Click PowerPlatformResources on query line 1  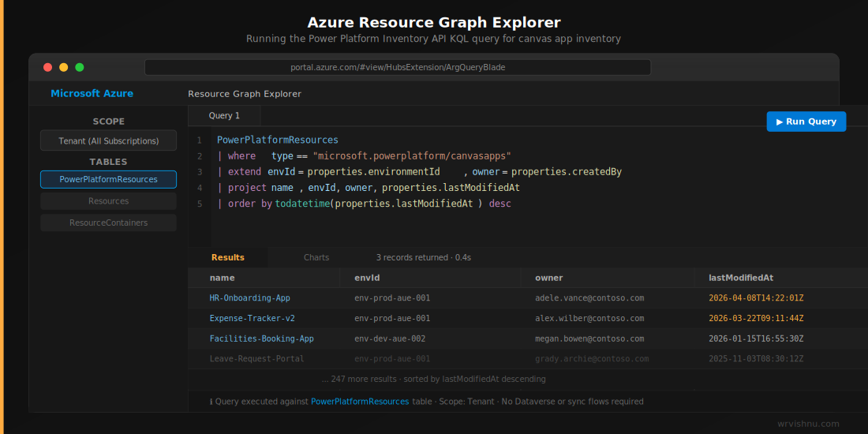(277, 140)
